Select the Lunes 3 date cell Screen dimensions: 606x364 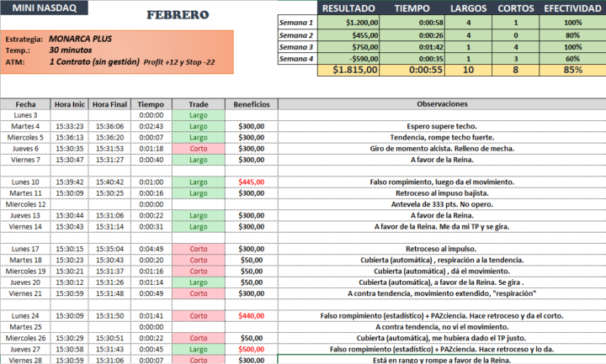click(25, 115)
